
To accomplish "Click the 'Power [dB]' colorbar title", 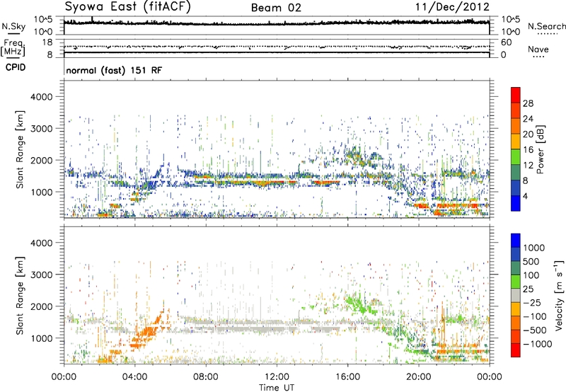I will (540, 149).
